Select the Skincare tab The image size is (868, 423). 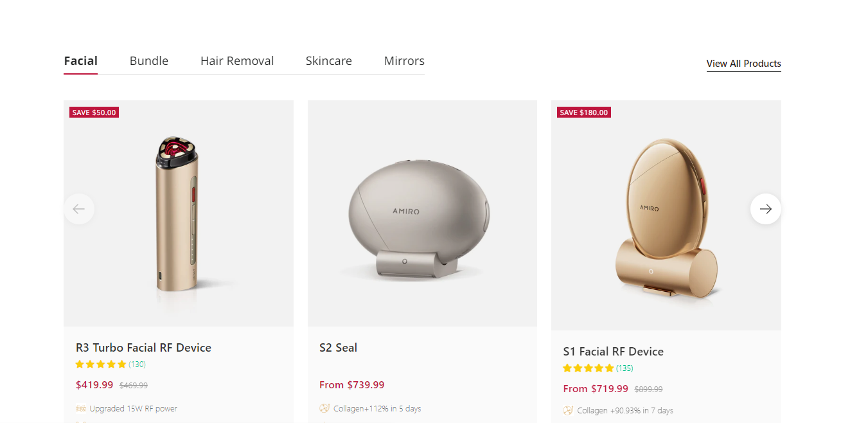(x=329, y=61)
